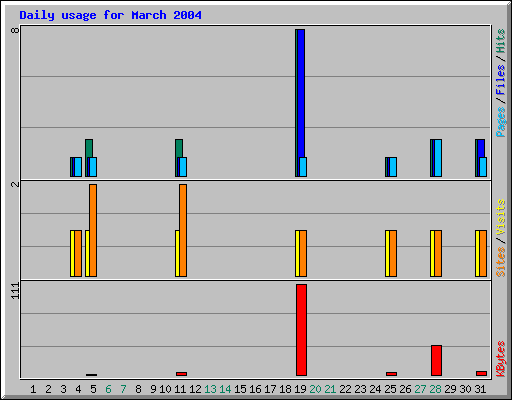Click green weekend day label "20"
This screenshot has width=512, height=400.
pyautogui.click(x=315, y=389)
